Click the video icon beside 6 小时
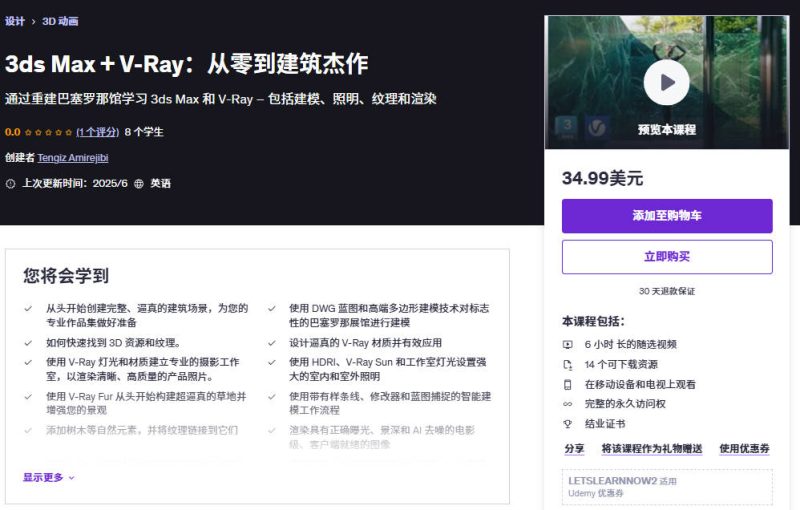This screenshot has width=800, height=510. point(567,345)
